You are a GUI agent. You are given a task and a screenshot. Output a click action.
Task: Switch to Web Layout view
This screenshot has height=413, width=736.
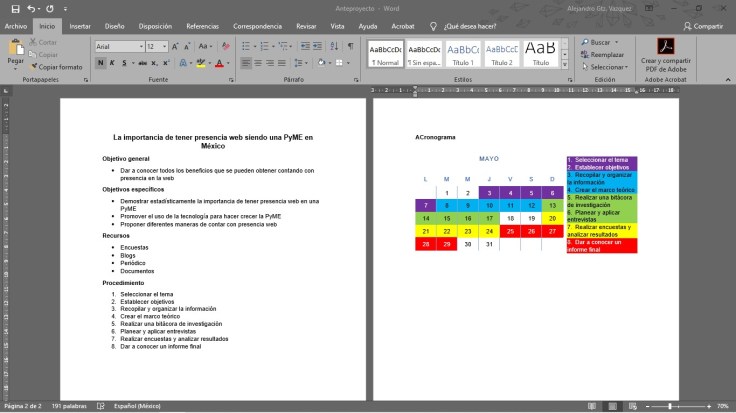click(x=633, y=406)
